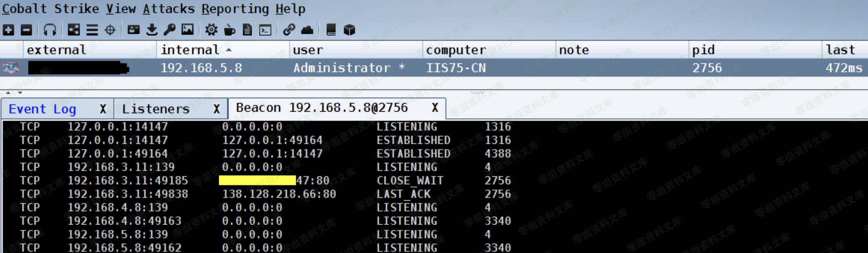Open manage web server cloud icon
868x253 pixels.
pyautogui.click(x=307, y=30)
